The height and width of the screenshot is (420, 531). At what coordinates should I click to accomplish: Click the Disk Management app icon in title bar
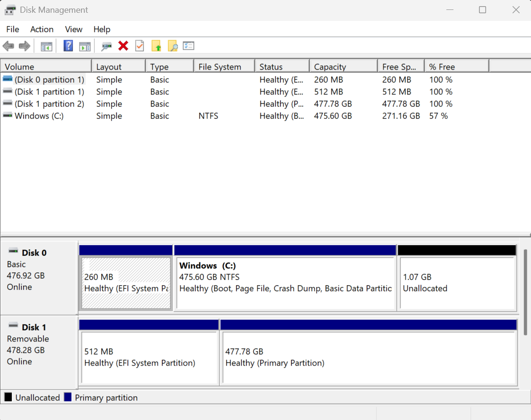point(10,10)
